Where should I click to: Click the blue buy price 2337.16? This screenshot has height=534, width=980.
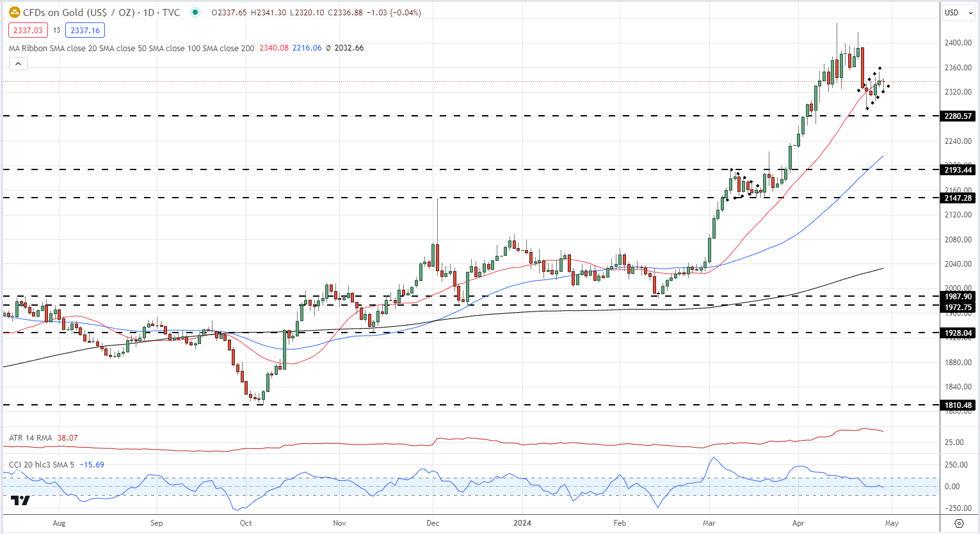tap(85, 30)
